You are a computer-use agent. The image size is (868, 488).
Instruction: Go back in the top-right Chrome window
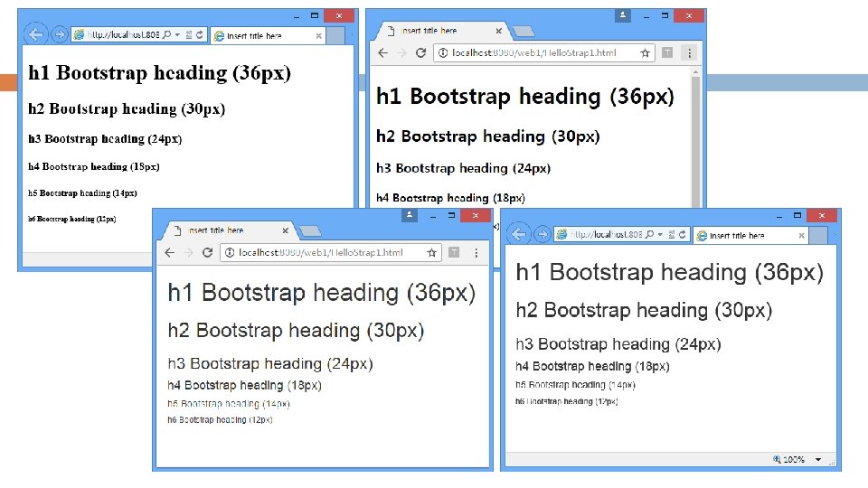tap(382, 52)
